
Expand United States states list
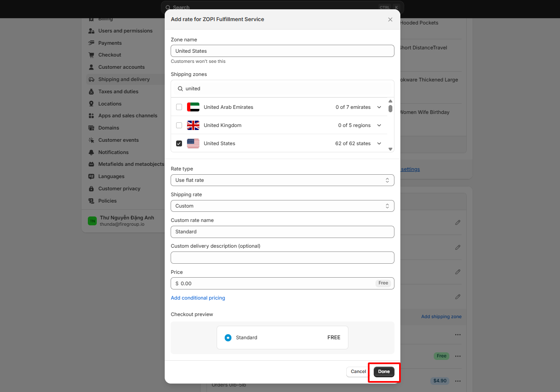379,143
